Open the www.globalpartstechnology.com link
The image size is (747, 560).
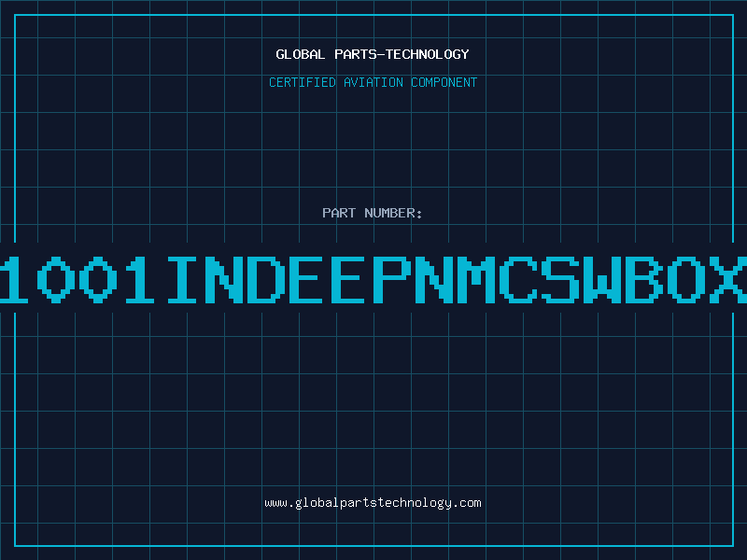coord(373,503)
